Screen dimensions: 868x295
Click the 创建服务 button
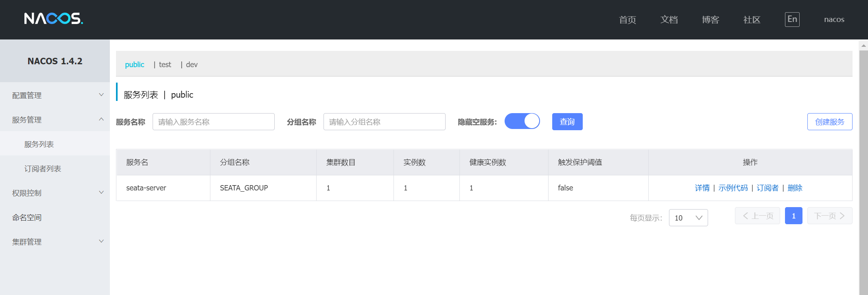[830, 122]
